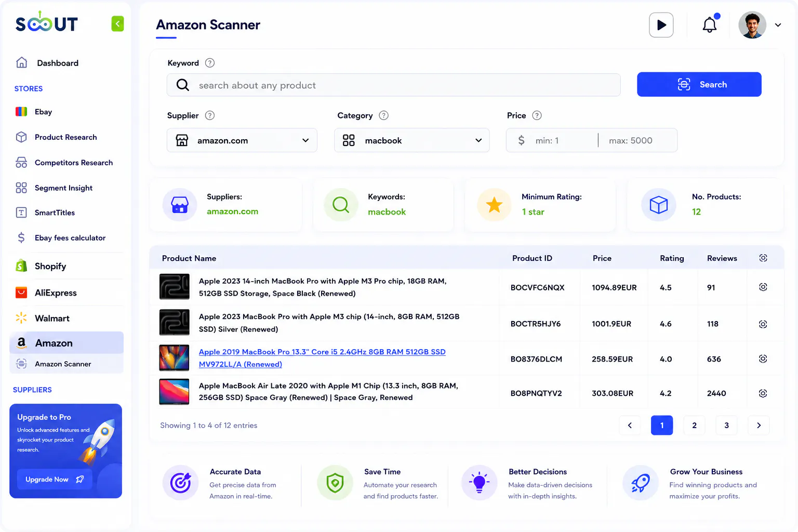Click the Better Decisions lightbulb icon
Viewport: 798px width, 532px height.
click(x=479, y=483)
